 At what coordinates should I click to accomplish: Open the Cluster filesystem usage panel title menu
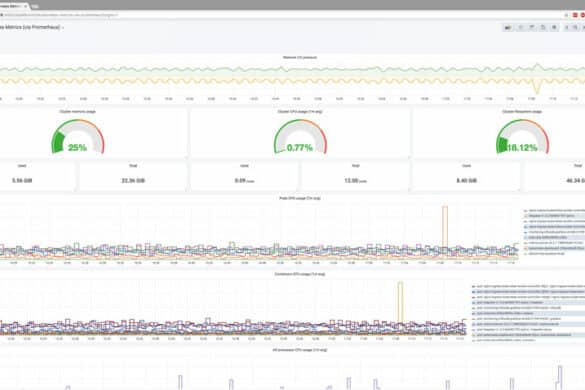[522, 112]
